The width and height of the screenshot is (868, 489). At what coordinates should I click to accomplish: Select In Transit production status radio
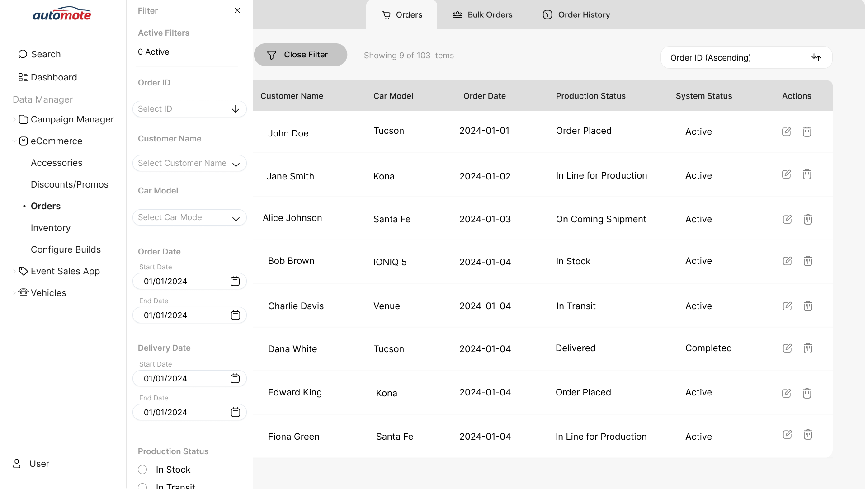coord(142,486)
